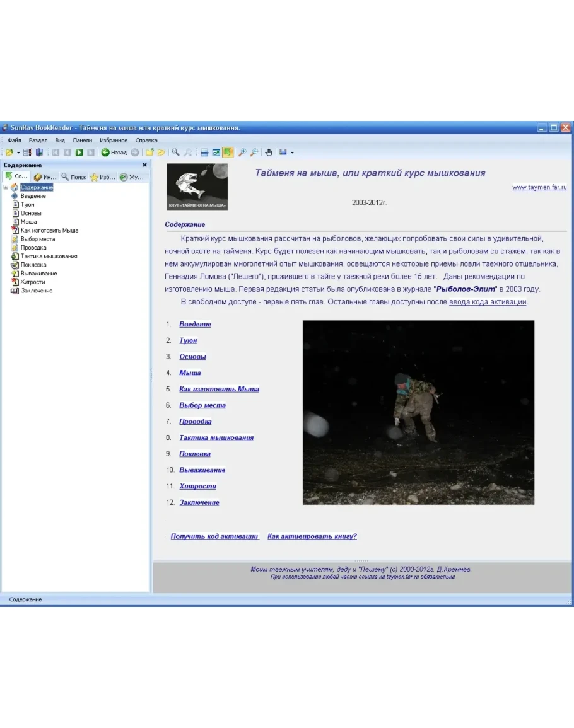This screenshot has height=728, width=574.
Task: Click the add-to-favorites folder icon
Action: tap(149, 153)
